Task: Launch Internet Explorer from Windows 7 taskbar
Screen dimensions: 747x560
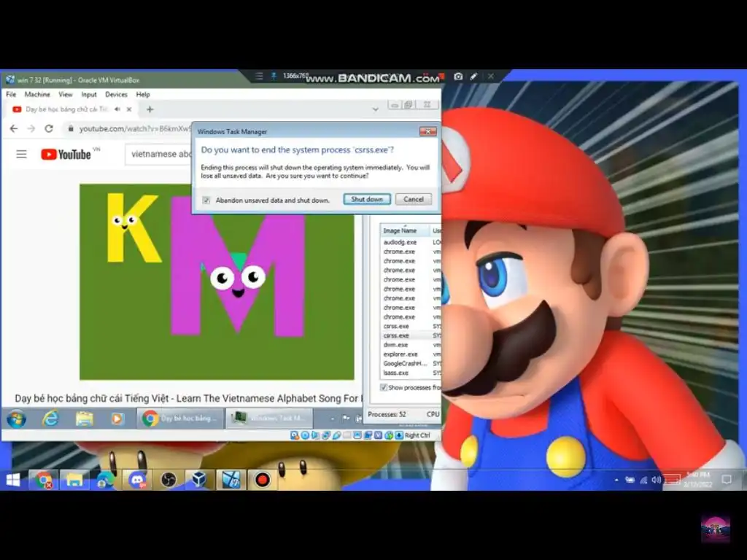Action: click(50, 419)
